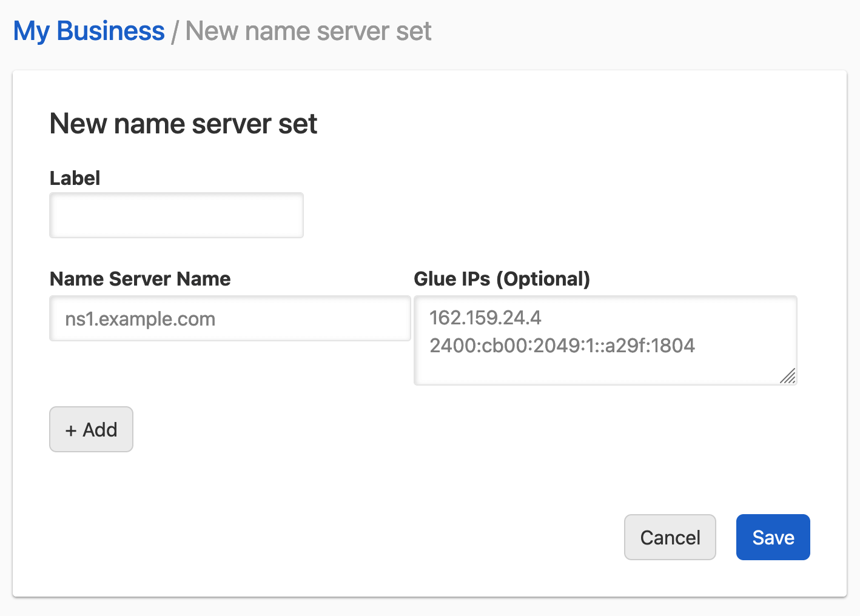The image size is (860, 616).
Task: Click the Glue IPs (Optional) column header
Action: (502, 279)
